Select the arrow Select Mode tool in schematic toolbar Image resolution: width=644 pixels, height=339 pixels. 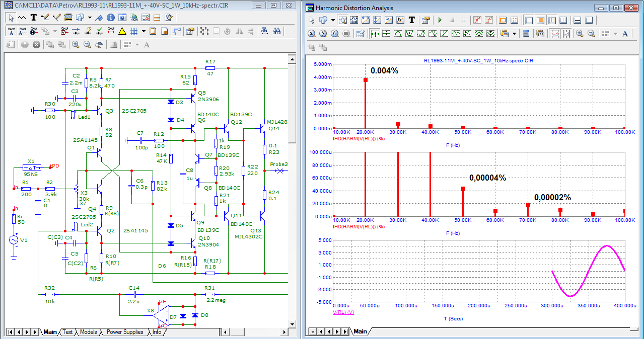(11, 18)
